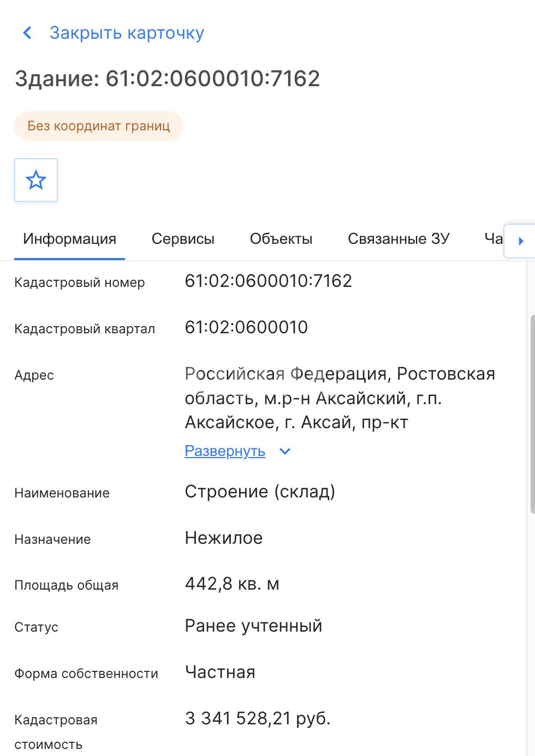Click the purpose value Нежилое
The width and height of the screenshot is (535, 756).
pyautogui.click(x=224, y=538)
